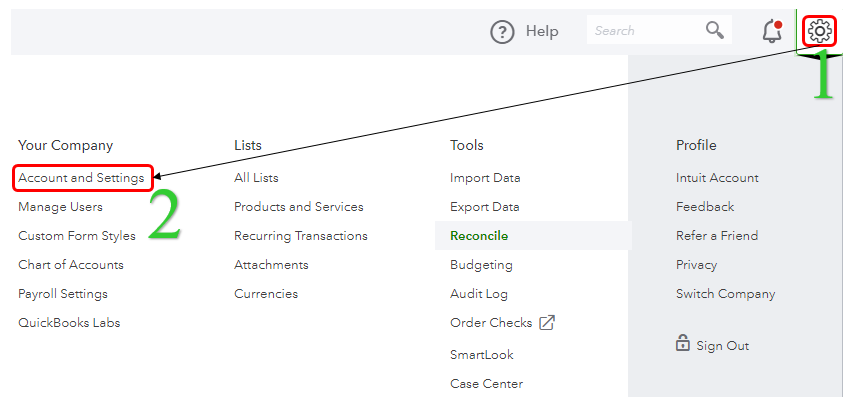Select Manage Users menu entry

click(x=60, y=207)
